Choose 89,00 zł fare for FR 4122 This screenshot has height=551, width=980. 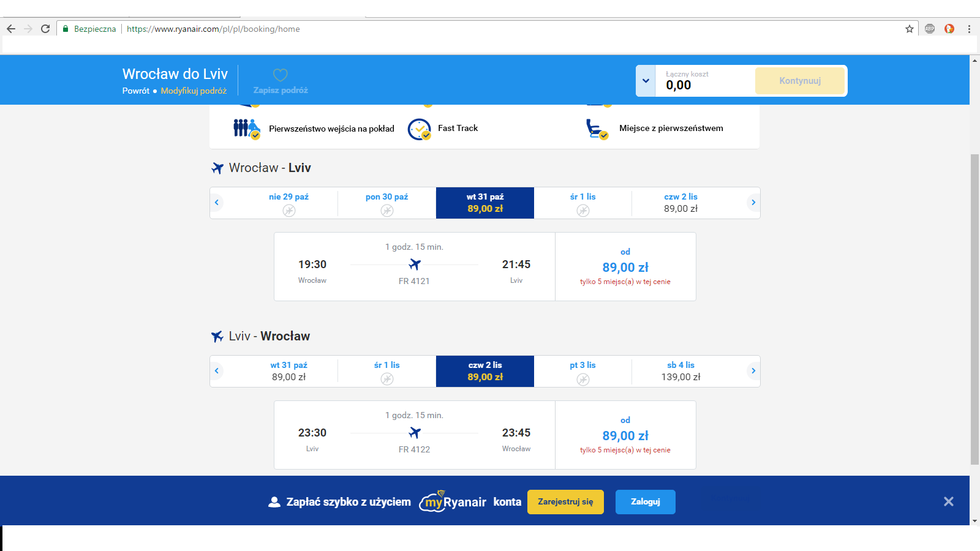625,435
